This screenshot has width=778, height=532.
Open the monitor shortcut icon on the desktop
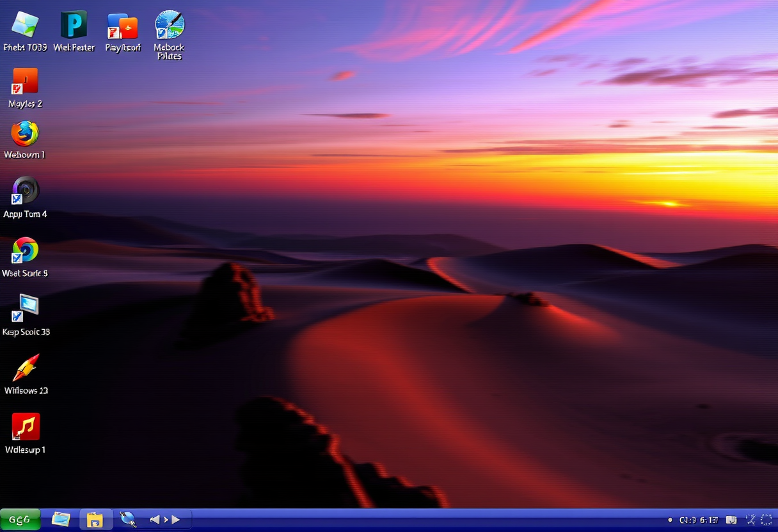click(25, 308)
